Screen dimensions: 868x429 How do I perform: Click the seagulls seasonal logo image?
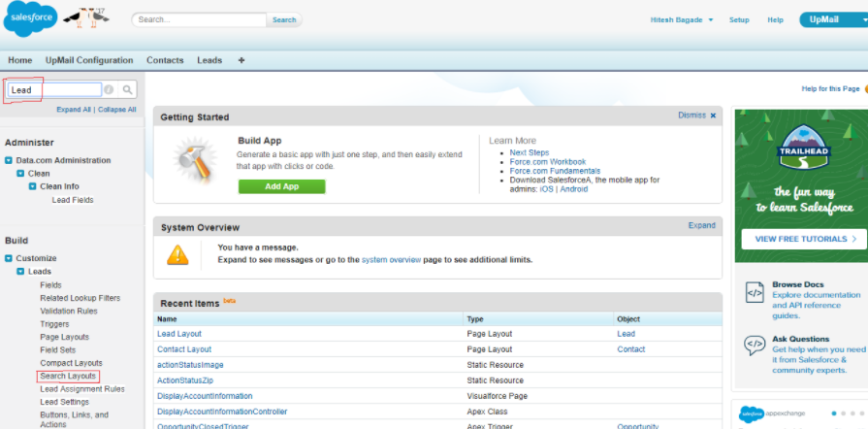click(85, 18)
